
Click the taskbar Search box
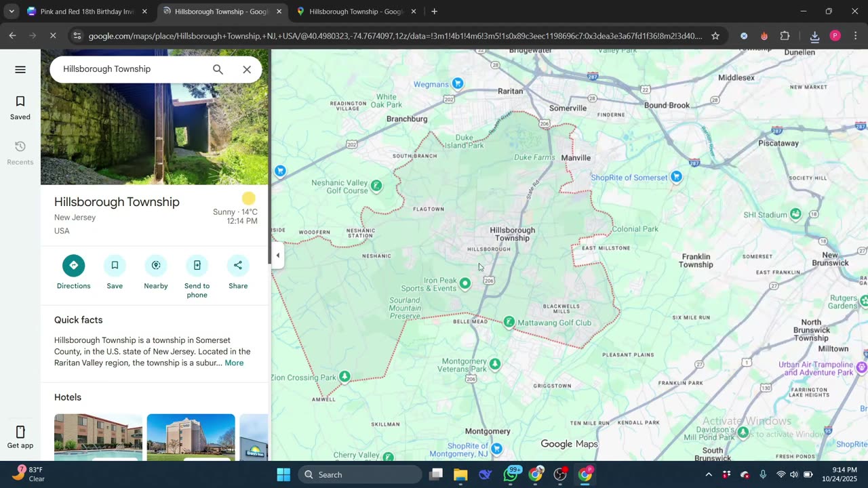pyautogui.click(x=359, y=474)
